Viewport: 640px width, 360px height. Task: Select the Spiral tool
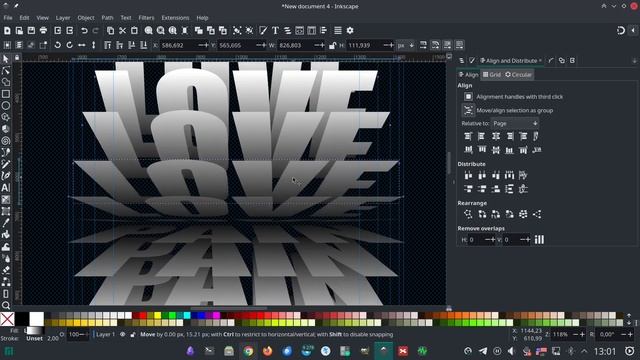pyautogui.click(x=6, y=141)
